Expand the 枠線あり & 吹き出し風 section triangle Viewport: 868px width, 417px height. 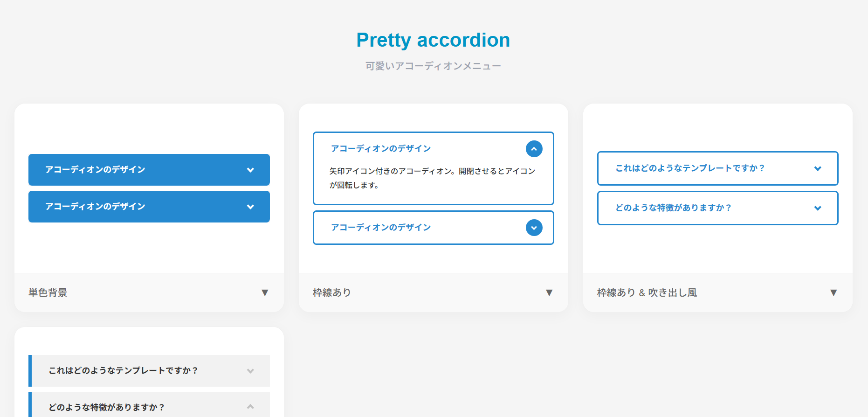(x=834, y=292)
